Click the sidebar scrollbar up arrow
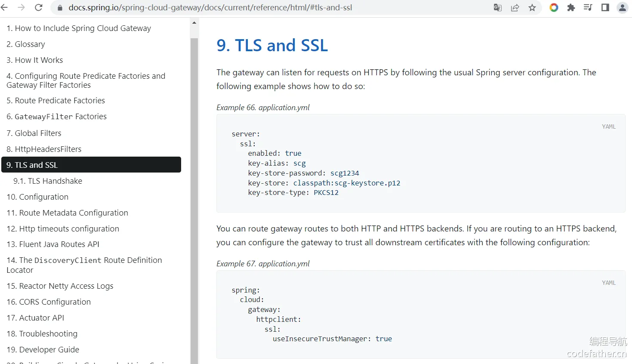The image size is (632, 364). (194, 23)
